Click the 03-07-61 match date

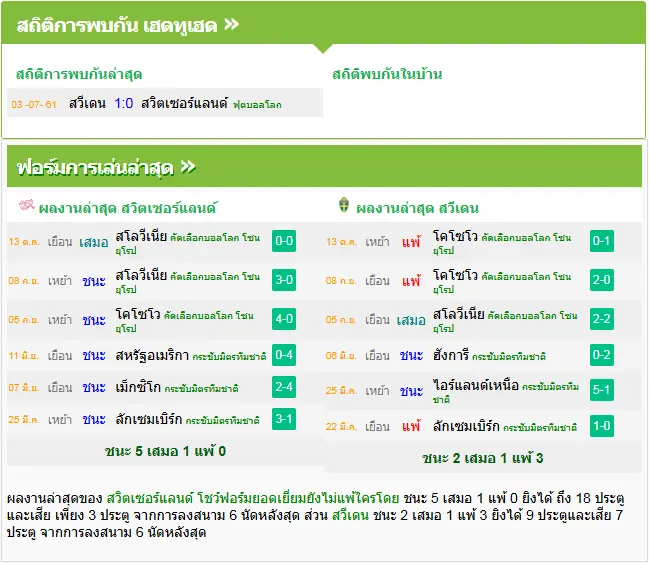point(34,104)
